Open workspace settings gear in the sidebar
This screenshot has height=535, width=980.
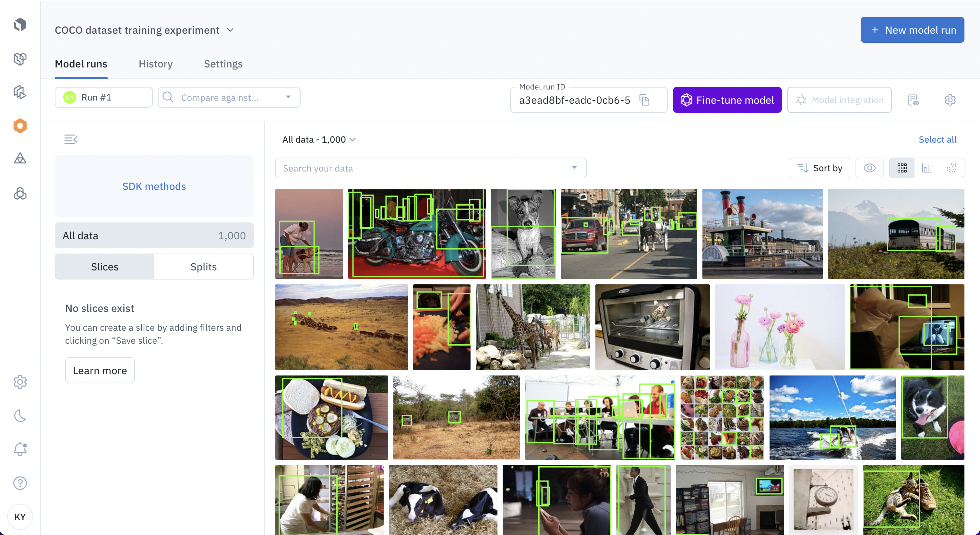[20, 382]
